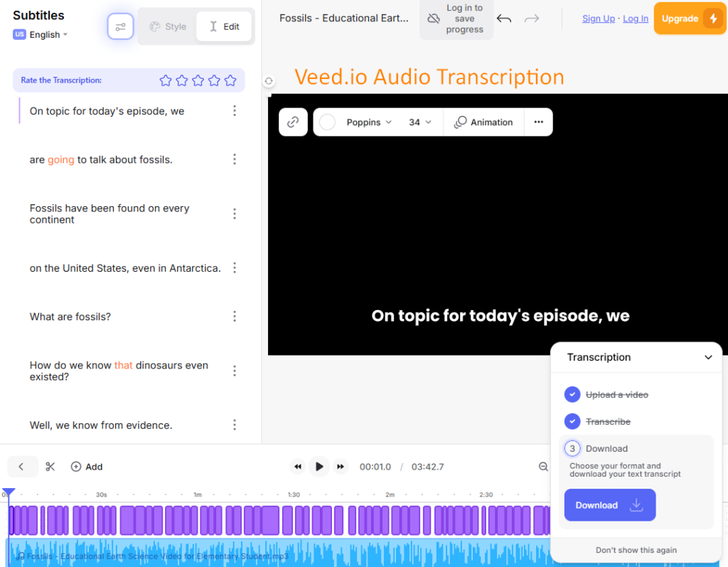Open more options ellipsis in subtitle toolbar
The width and height of the screenshot is (728, 567).
(x=539, y=122)
